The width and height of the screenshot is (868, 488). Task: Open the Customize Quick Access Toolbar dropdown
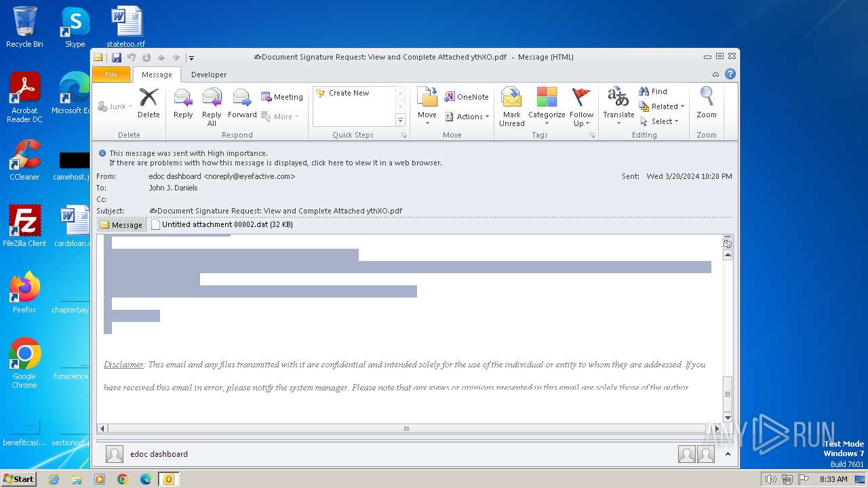[x=192, y=58]
